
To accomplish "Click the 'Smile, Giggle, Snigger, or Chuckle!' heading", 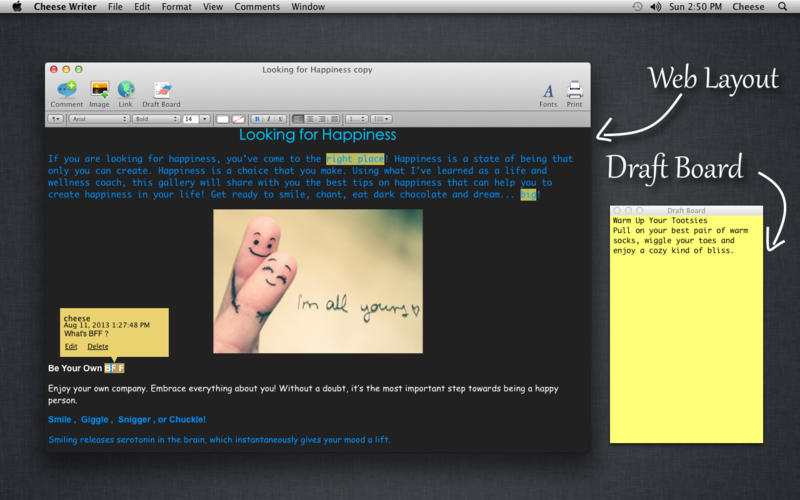I will coord(127,419).
